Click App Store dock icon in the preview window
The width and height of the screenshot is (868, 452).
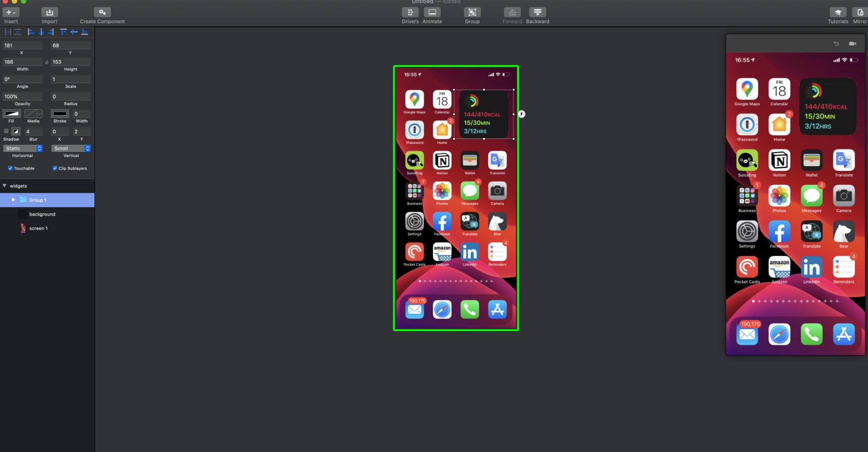point(844,334)
